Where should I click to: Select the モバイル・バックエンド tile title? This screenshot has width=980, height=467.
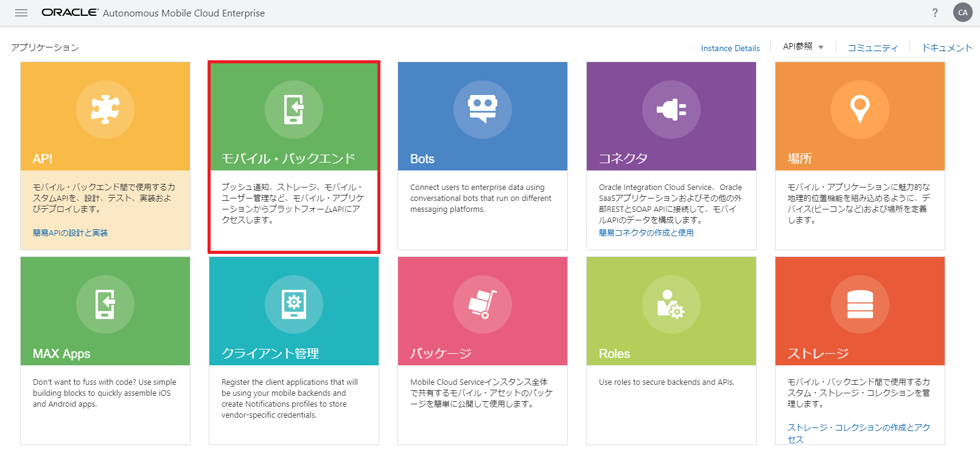289,159
